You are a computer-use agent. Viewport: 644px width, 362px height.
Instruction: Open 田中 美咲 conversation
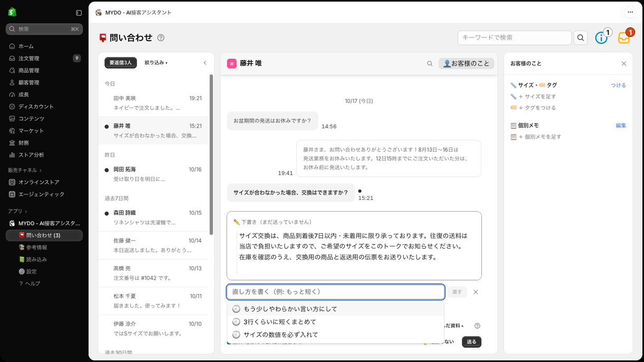(154, 103)
